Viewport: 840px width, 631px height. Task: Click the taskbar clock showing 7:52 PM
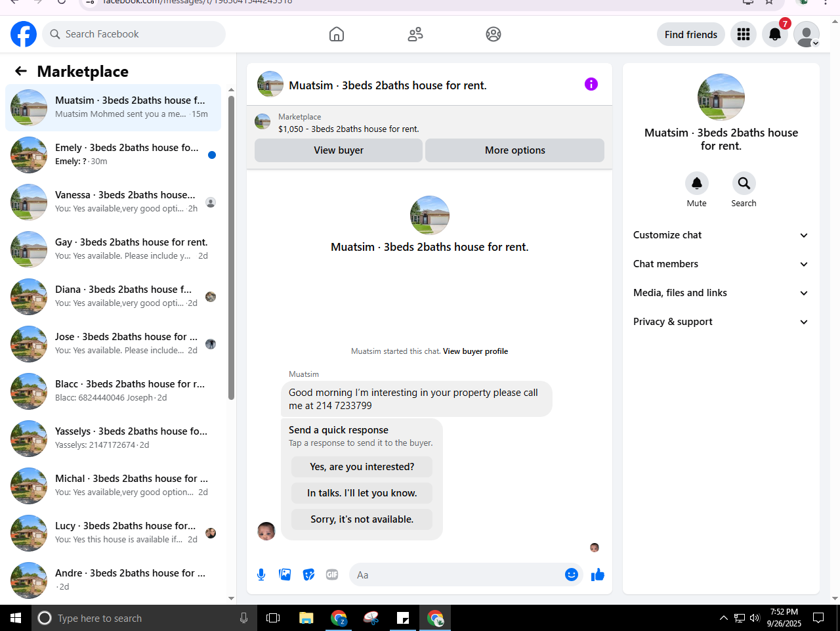(x=784, y=618)
